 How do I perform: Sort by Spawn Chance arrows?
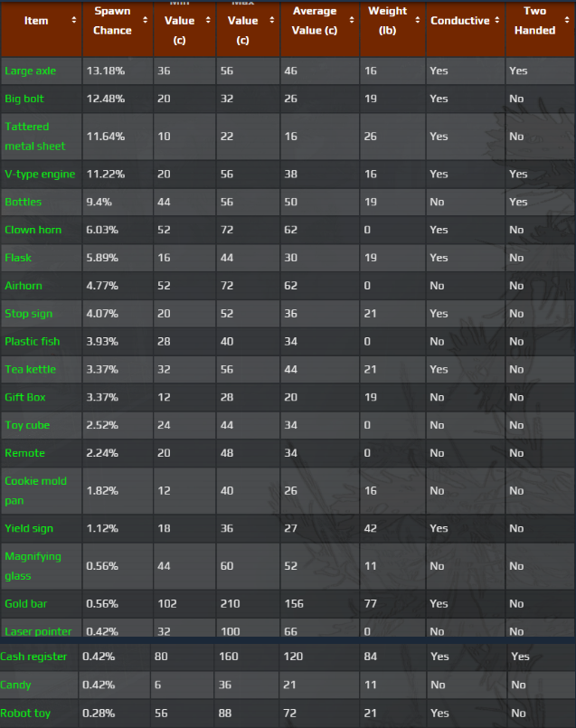[144, 21]
